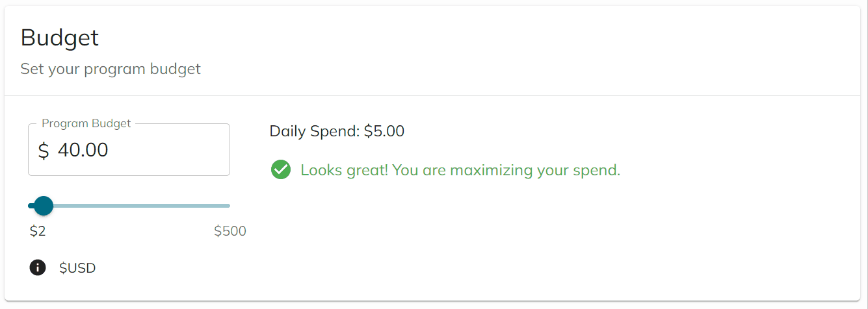Click the Budget heading

(x=60, y=38)
